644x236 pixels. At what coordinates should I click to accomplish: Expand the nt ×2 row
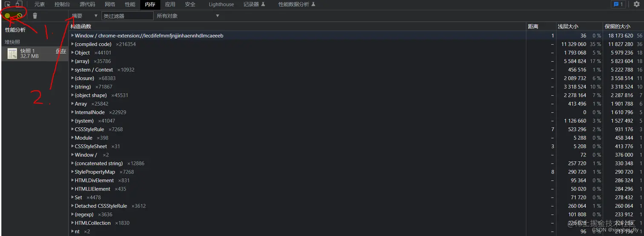[x=72, y=231]
